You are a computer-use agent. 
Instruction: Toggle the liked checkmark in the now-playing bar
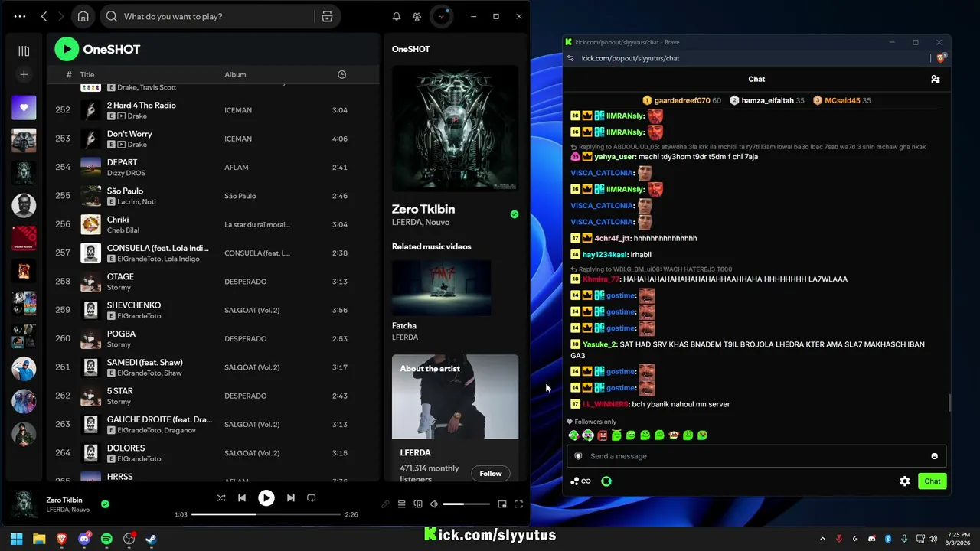click(x=105, y=504)
